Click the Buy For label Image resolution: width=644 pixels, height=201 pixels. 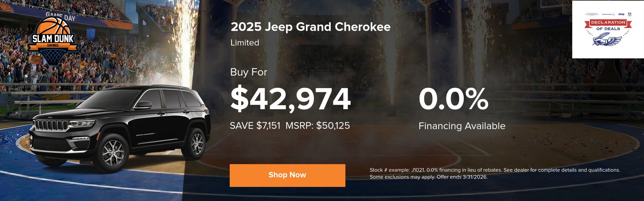[x=249, y=72]
